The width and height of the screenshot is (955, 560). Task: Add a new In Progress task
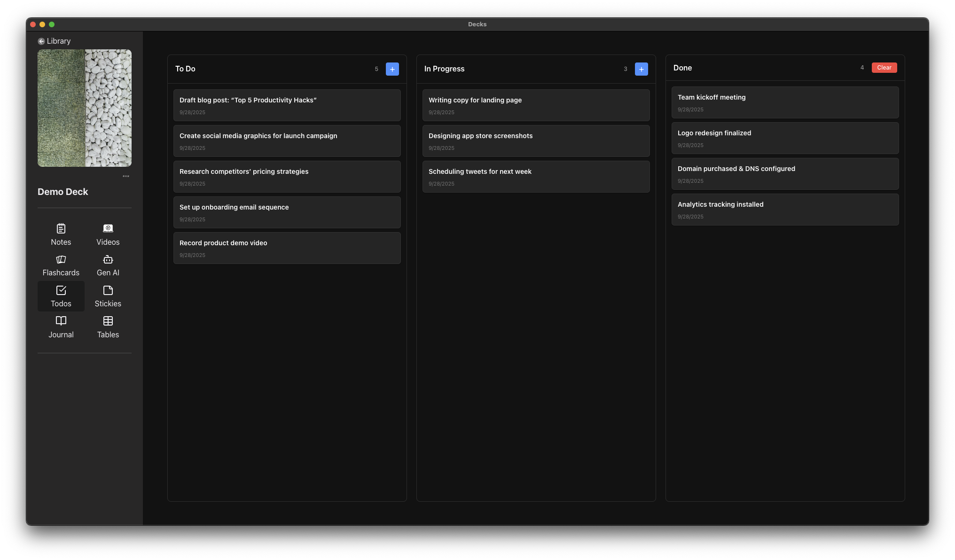[x=642, y=69]
